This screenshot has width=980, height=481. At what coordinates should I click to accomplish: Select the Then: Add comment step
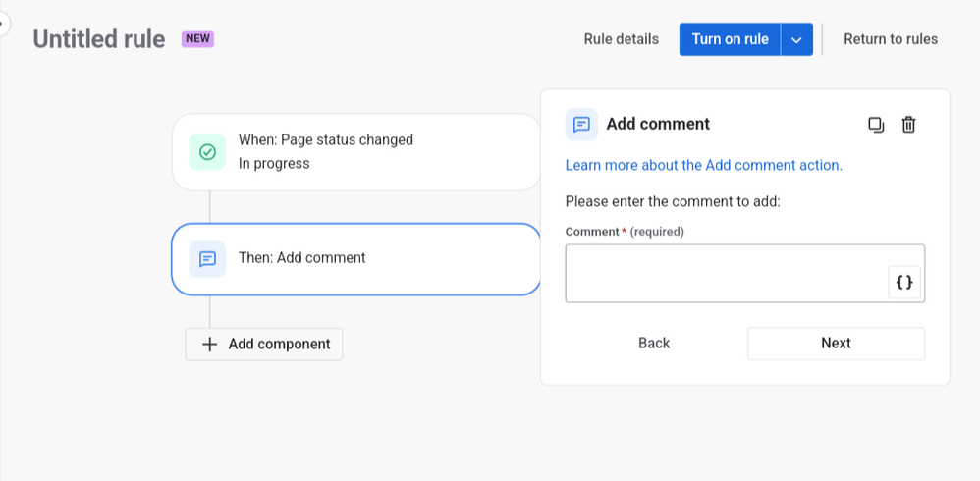coord(355,259)
